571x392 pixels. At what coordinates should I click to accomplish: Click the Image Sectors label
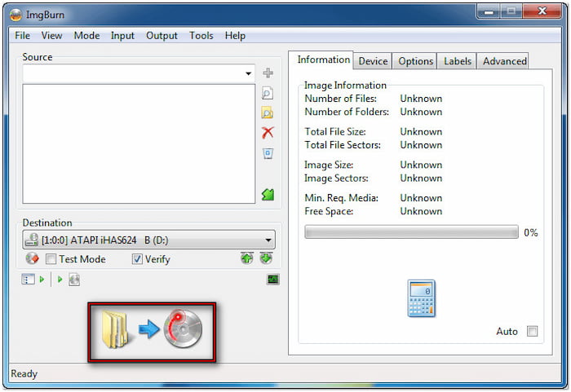point(336,178)
